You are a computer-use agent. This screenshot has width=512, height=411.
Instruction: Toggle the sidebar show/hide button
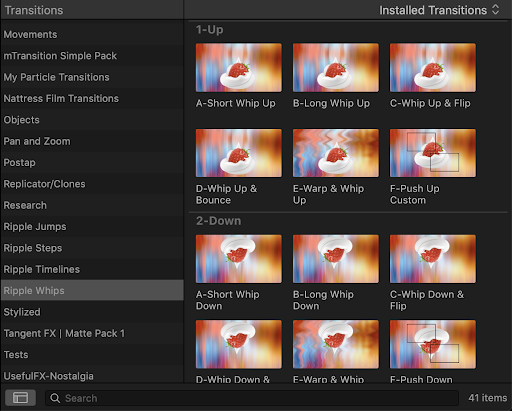coord(20,398)
